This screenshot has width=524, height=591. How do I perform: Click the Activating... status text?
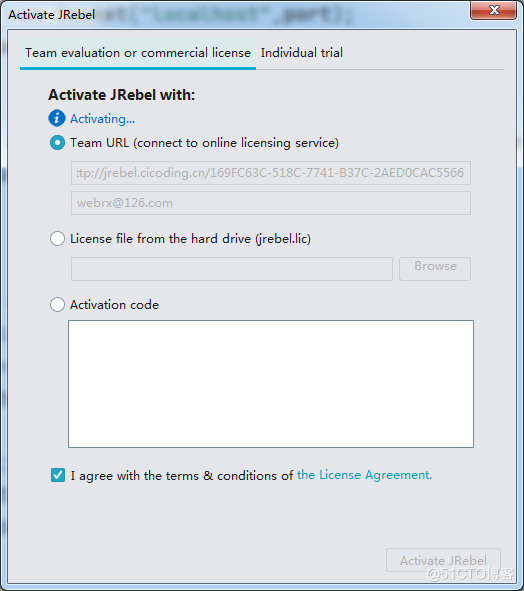click(103, 119)
